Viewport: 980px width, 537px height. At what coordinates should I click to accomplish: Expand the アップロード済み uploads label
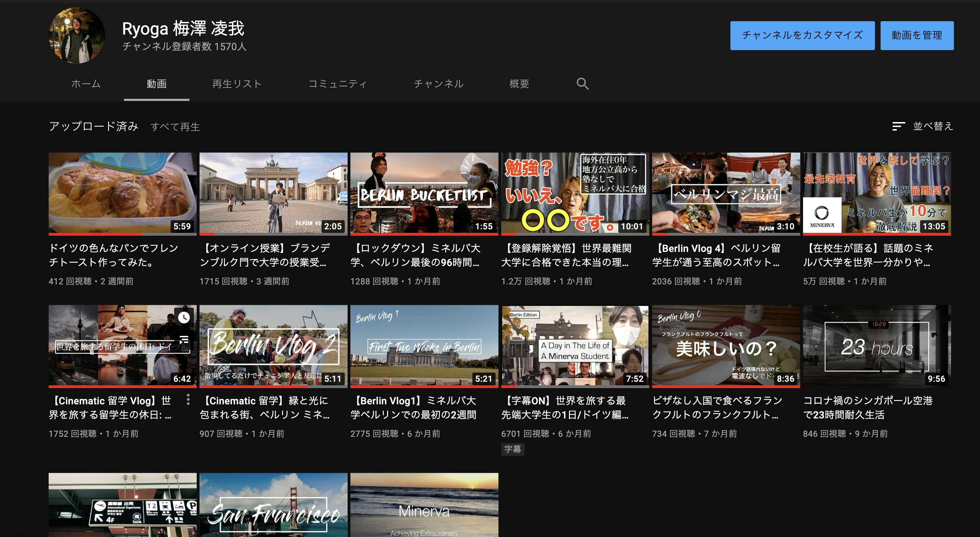(x=93, y=126)
